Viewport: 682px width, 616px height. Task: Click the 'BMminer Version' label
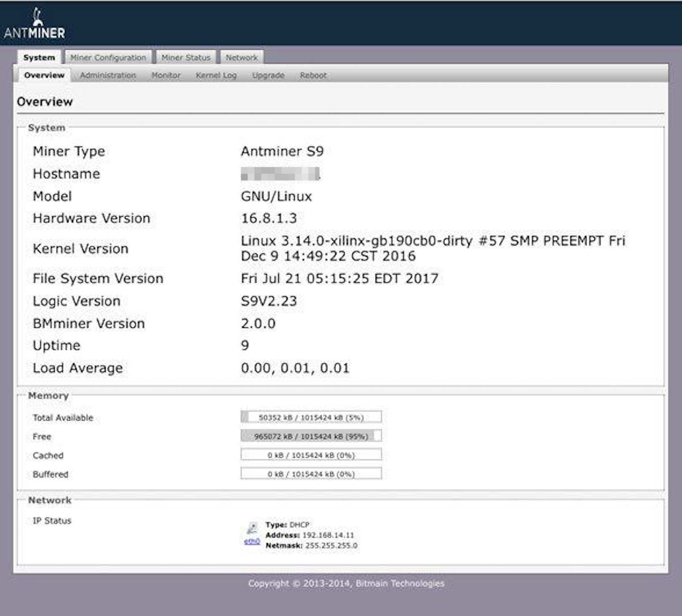pos(89,323)
